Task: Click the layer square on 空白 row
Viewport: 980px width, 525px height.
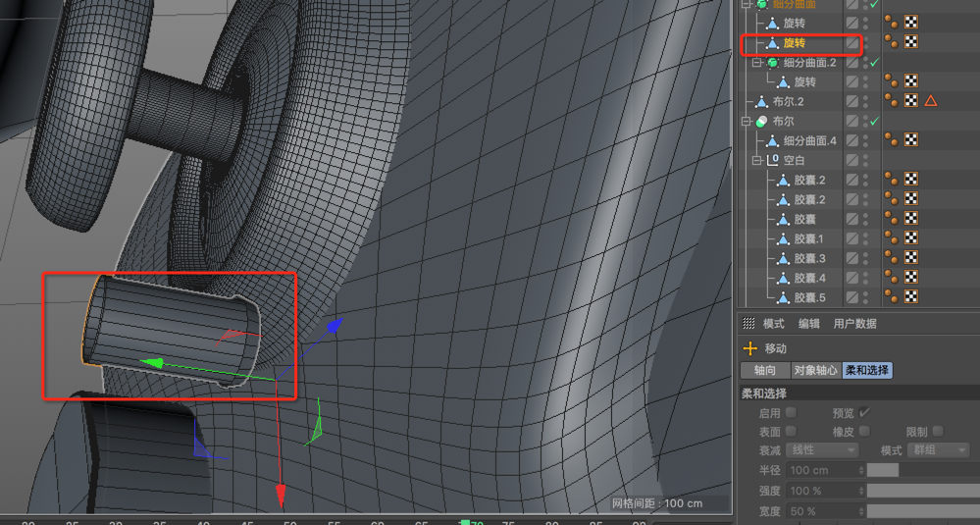Action: pos(851,160)
